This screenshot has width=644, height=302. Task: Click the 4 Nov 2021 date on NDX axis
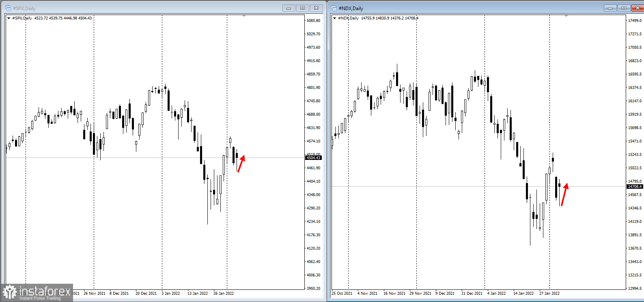pyautogui.click(x=367, y=293)
